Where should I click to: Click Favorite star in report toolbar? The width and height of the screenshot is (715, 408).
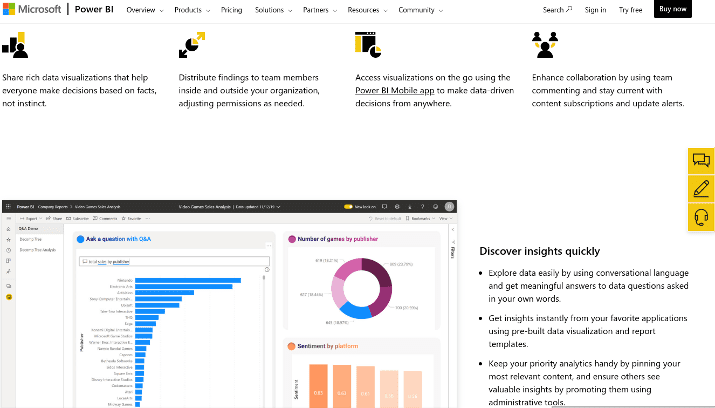(131, 218)
